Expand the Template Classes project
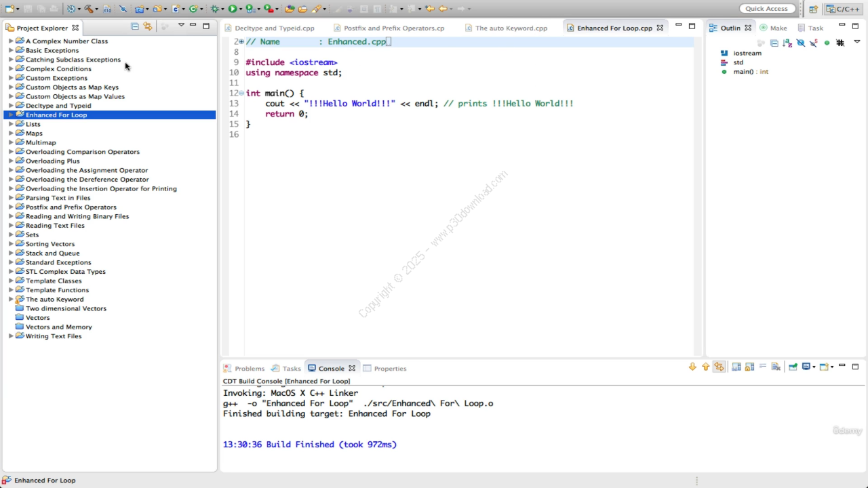The height and width of the screenshot is (488, 868). point(11,281)
